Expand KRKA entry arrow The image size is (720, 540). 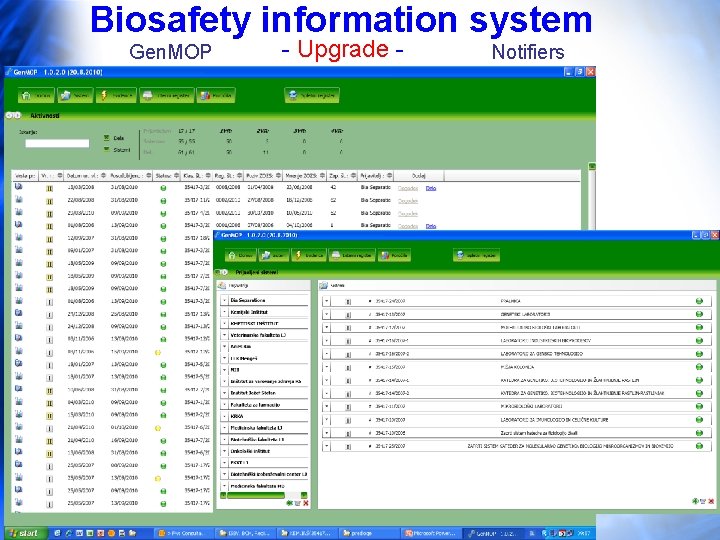(224, 416)
